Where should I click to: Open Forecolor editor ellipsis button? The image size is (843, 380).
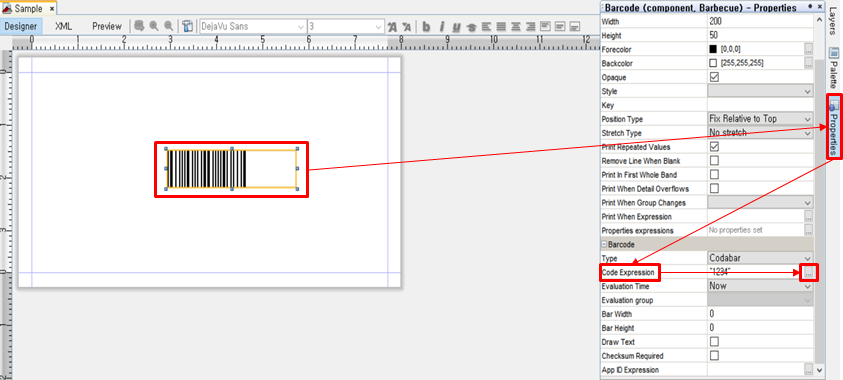(x=808, y=49)
